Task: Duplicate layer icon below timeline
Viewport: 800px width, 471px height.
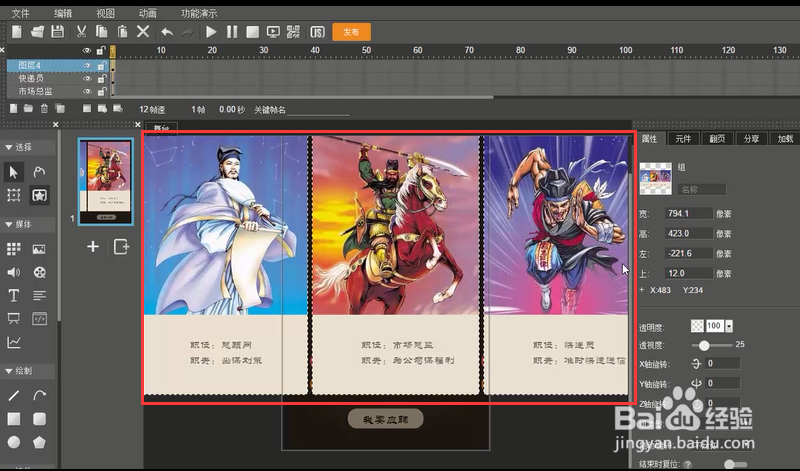Action: (60, 108)
